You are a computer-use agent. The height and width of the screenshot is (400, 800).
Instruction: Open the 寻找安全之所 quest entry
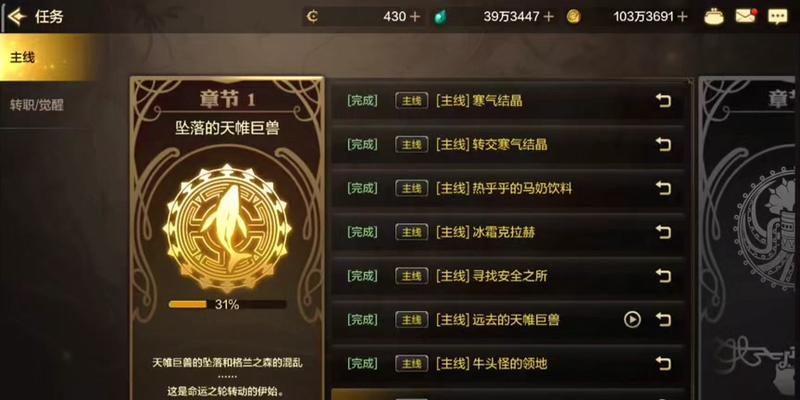point(508,276)
